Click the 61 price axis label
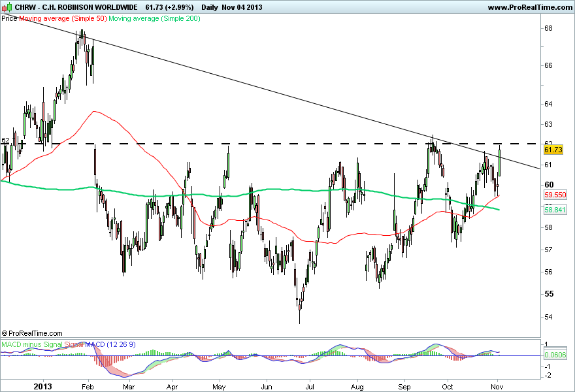Viewport: 575px width, 392px height. coord(548,165)
